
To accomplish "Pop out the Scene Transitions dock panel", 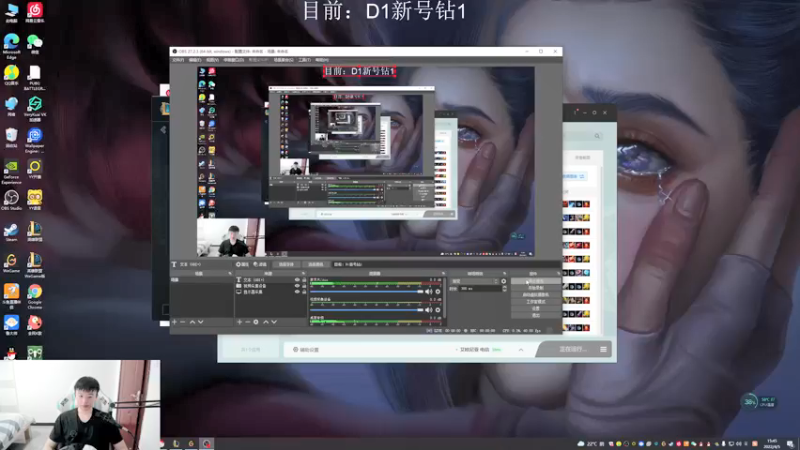I will pos(505,273).
